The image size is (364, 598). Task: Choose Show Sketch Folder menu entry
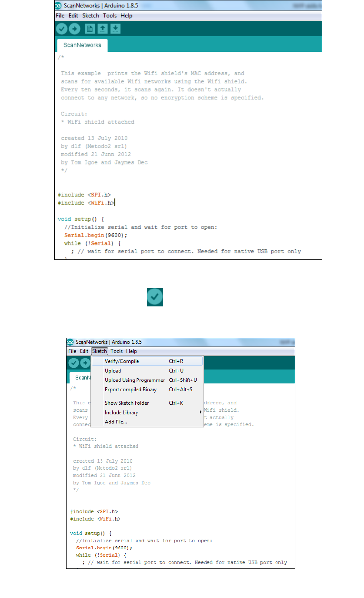tap(147, 403)
